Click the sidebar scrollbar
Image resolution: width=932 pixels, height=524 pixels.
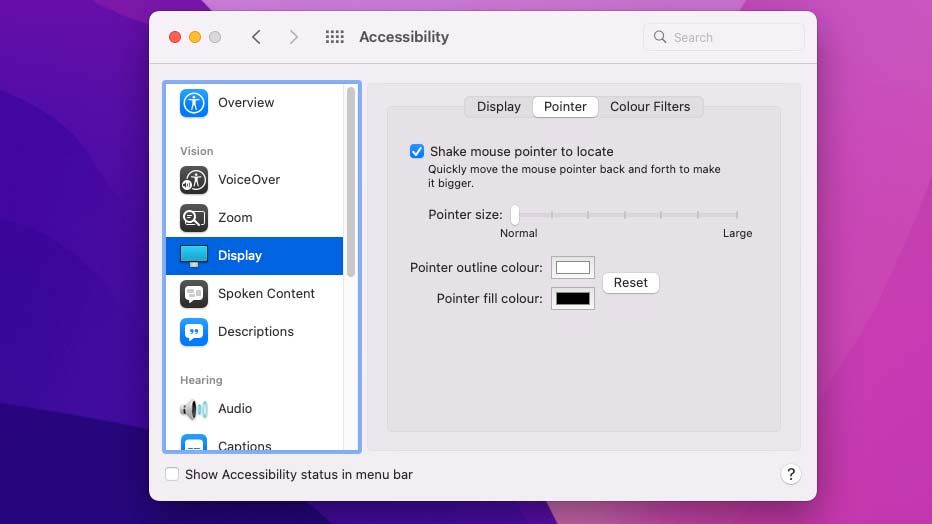(x=351, y=182)
